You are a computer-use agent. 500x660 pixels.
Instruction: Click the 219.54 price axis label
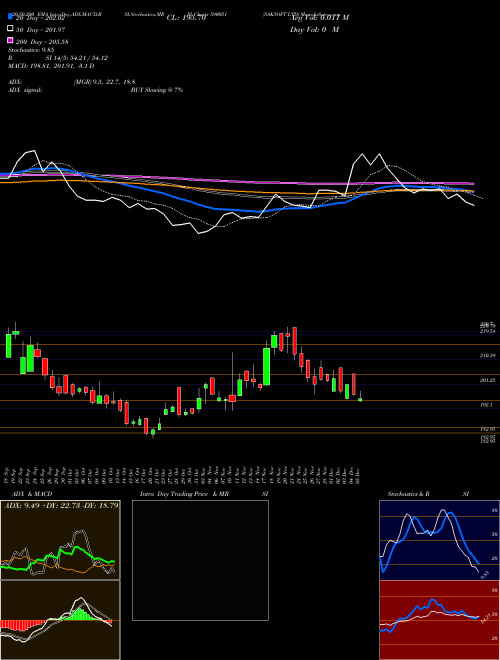click(487, 331)
